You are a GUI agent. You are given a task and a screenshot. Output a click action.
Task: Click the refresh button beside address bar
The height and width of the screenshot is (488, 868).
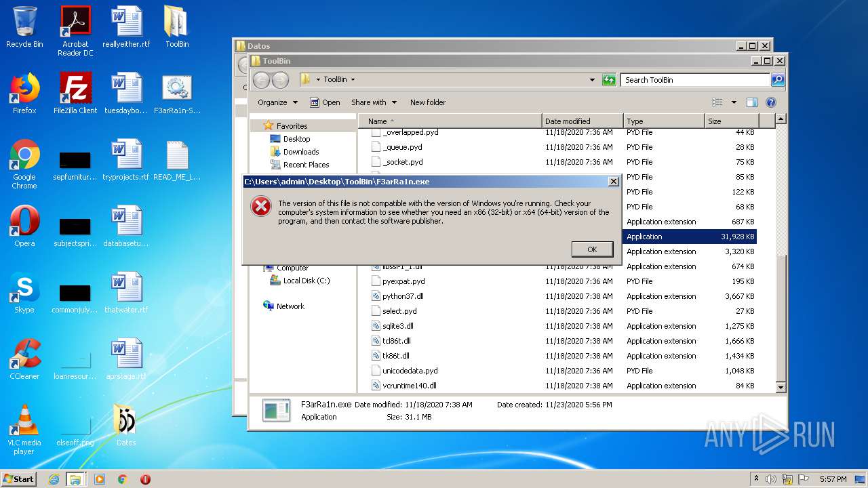coord(609,80)
